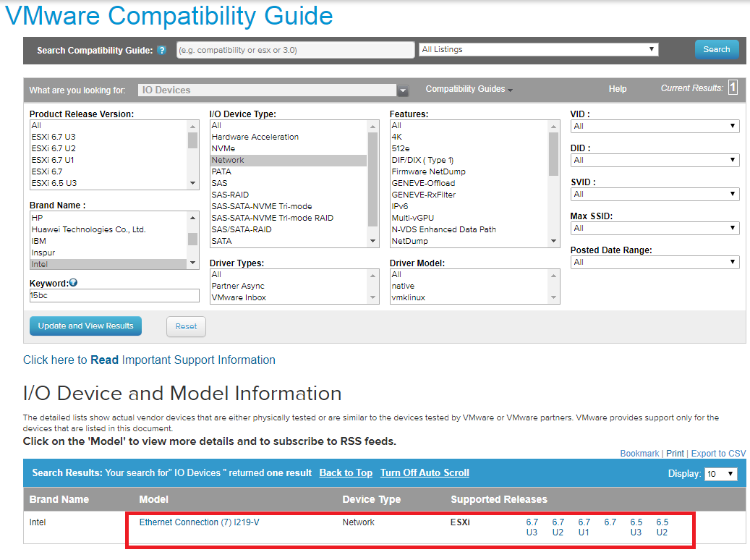Open the Help link in the gray bar
The height and width of the screenshot is (560, 750).
click(x=618, y=89)
